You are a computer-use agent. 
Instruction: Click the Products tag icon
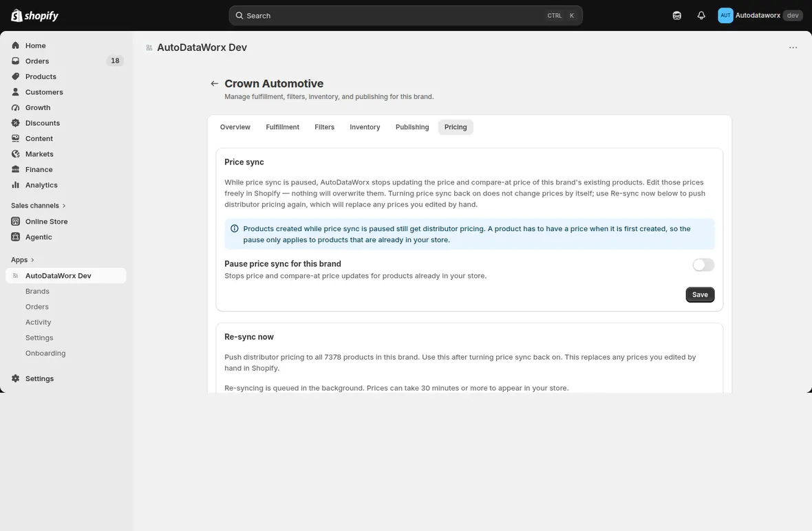[x=16, y=76]
